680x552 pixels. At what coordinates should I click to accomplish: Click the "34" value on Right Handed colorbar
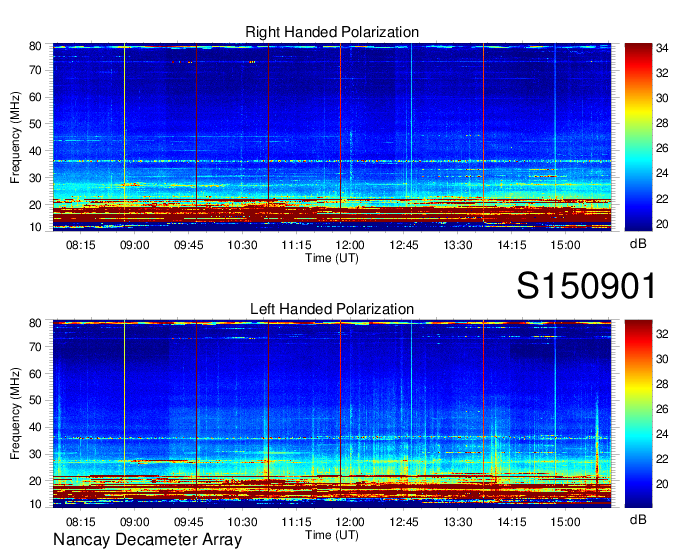[x=662, y=48]
